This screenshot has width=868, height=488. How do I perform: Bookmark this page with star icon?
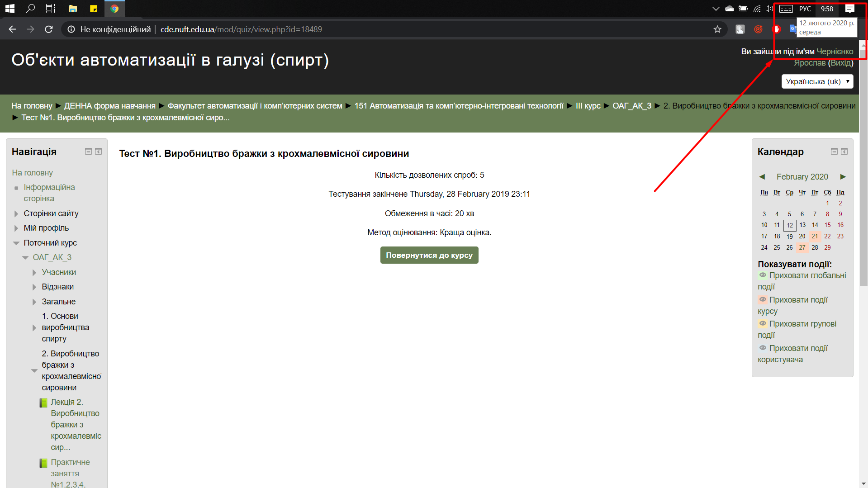717,29
